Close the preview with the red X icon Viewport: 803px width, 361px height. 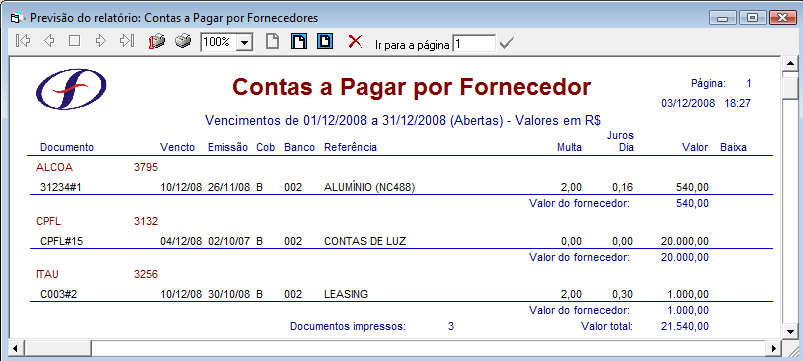355,41
